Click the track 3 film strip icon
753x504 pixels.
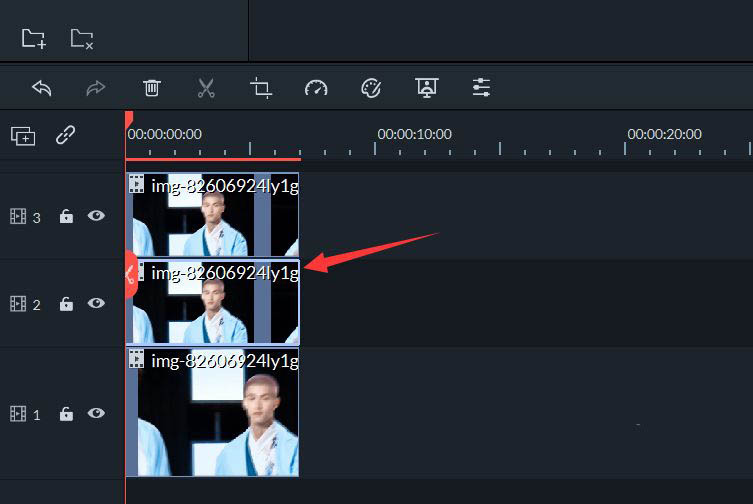click(18, 217)
